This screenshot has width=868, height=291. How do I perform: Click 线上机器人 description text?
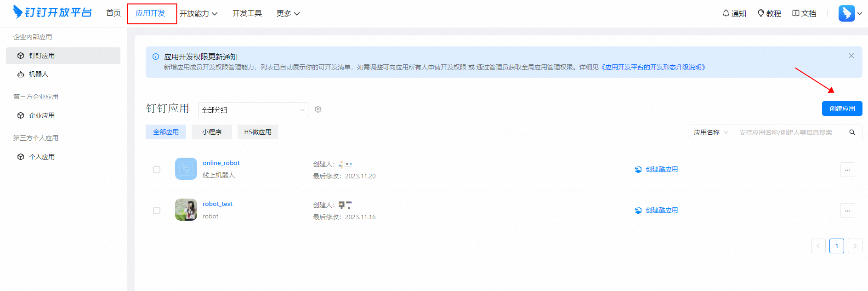[219, 175]
